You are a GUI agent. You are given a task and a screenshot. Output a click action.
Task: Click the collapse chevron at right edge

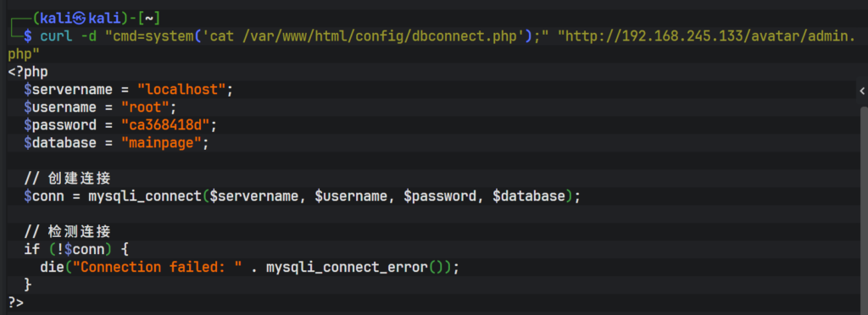(x=862, y=91)
